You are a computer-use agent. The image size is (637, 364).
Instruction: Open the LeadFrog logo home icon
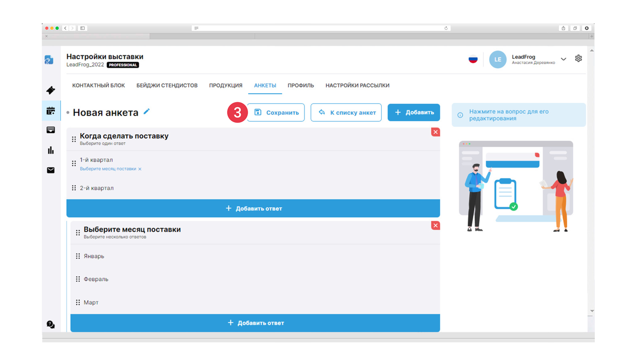tap(49, 60)
